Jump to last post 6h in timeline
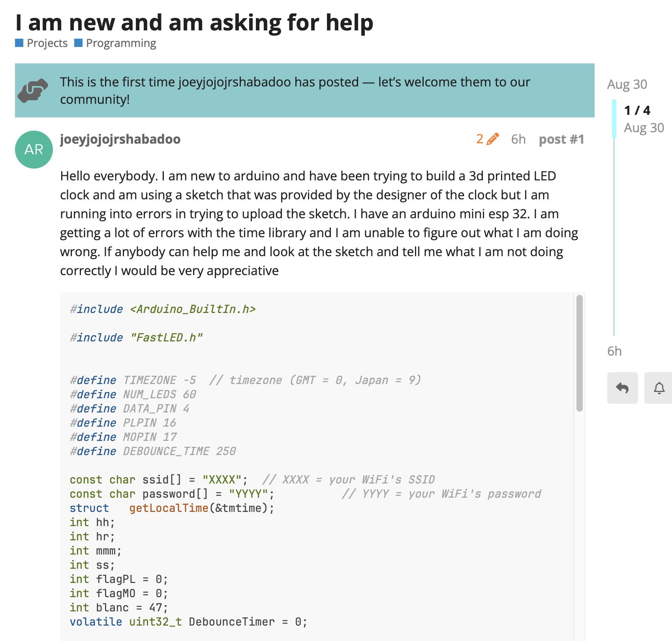 [614, 351]
